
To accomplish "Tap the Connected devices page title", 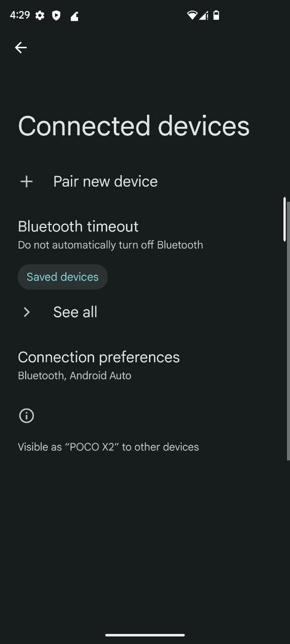I will point(134,126).
